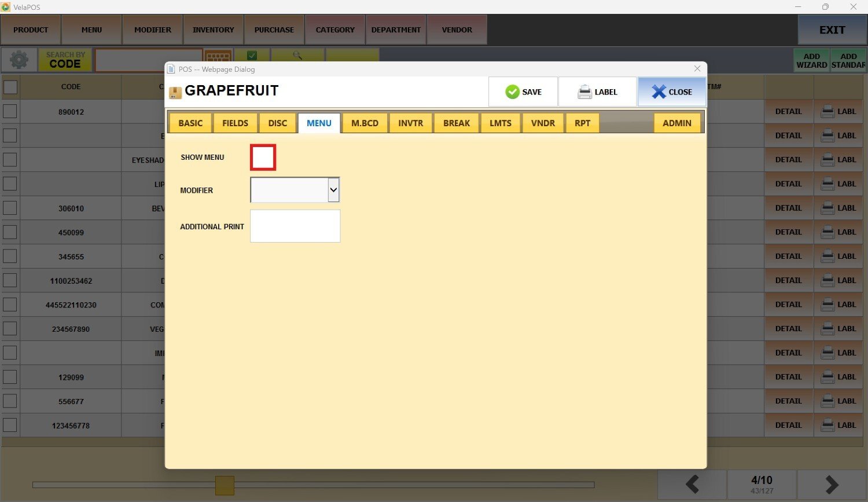Print label for product code 890012
Viewport: 868px width, 502px height.
pos(838,111)
